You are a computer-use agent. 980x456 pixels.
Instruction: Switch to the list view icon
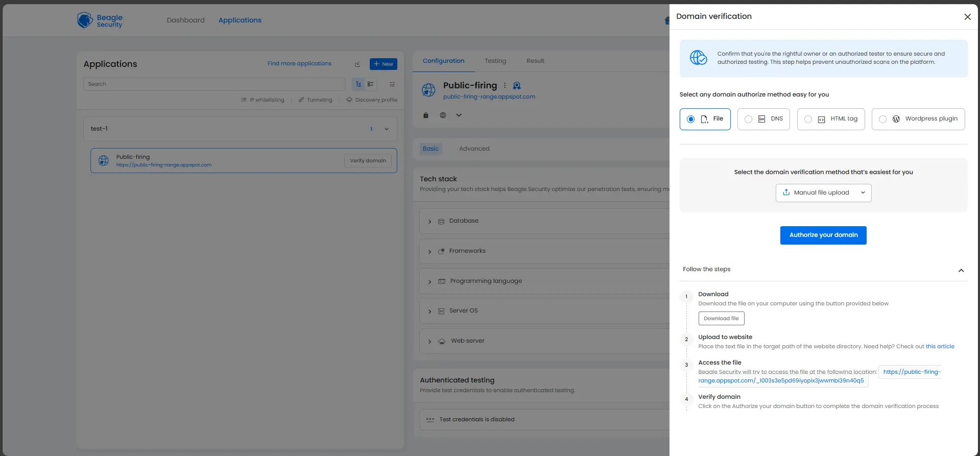[371, 84]
